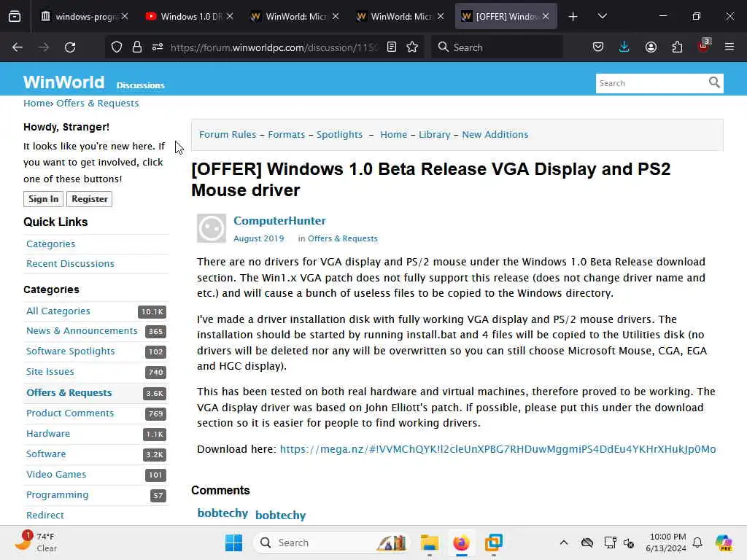Open the Discussions header link
The width and height of the screenshot is (747, 560).
(x=141, y=85)
